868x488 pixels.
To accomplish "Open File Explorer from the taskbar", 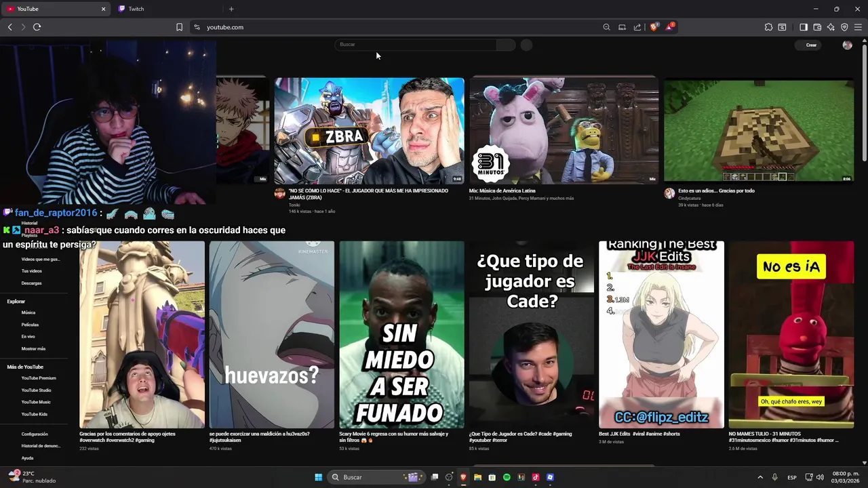I will (477, 477).
